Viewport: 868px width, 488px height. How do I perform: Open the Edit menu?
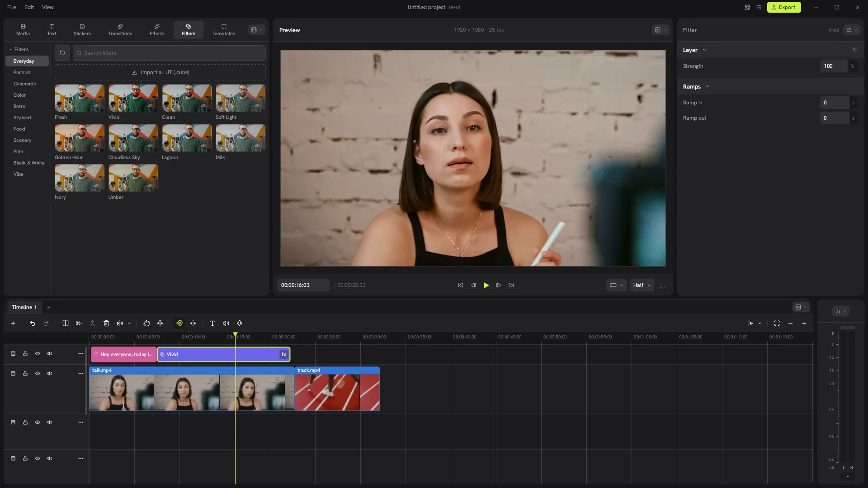click(29, 7)
